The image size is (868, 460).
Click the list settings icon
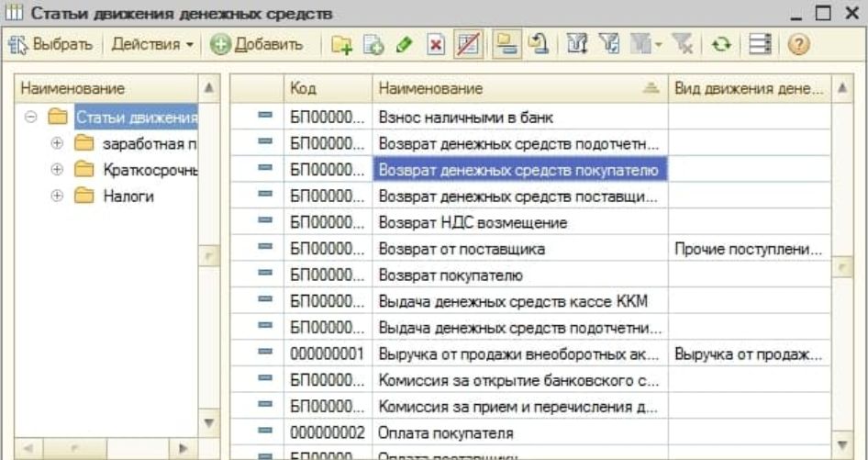pos(760,45)
